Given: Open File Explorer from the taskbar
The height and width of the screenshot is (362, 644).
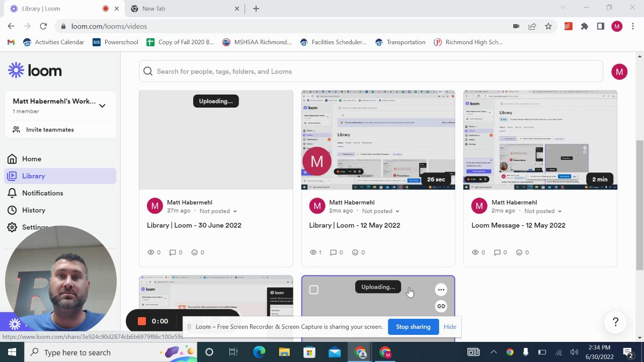Looking at the screenshot, I should [x=284, y=352].
